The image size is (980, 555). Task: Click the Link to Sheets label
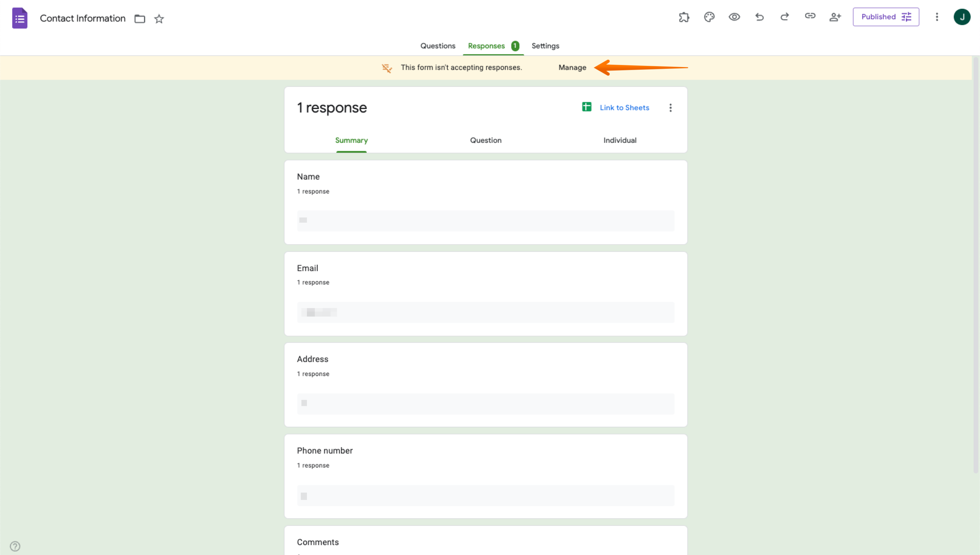(624, 108)
